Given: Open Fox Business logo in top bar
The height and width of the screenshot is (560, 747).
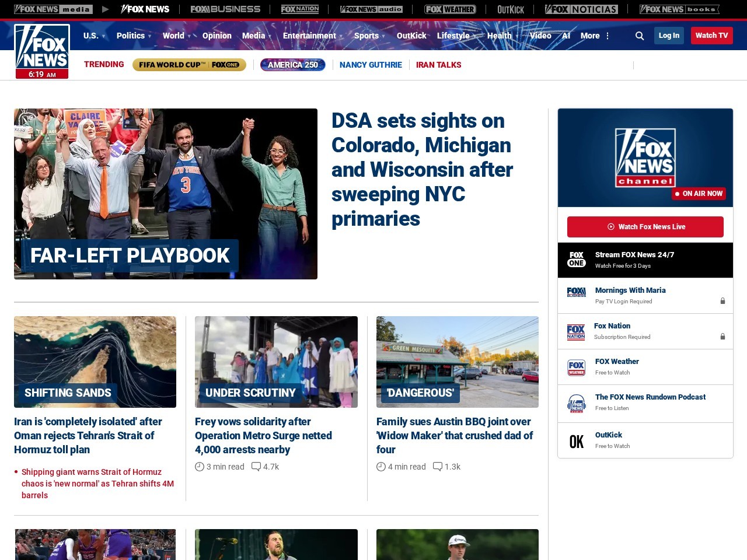Looking at the screenshot, I should coord(225,9).
